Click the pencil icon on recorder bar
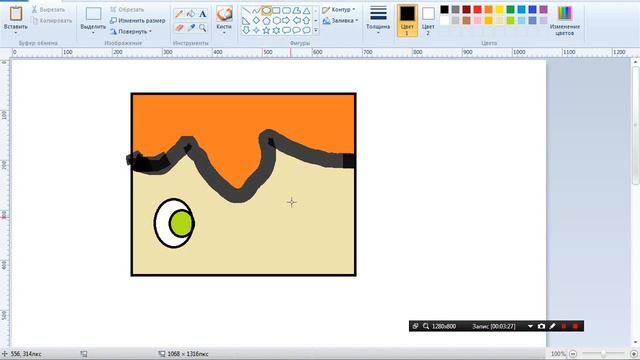This screenshot has height=360, width=640. coord(552,326)
